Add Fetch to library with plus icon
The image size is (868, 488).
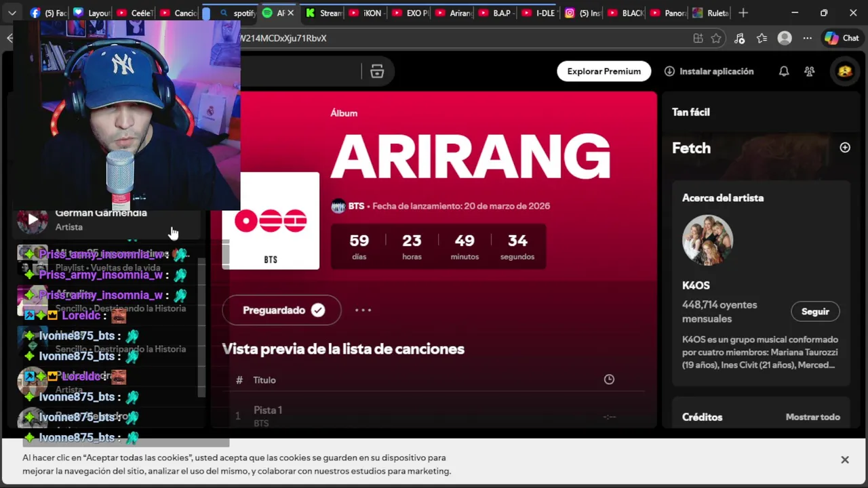(845, 148)
